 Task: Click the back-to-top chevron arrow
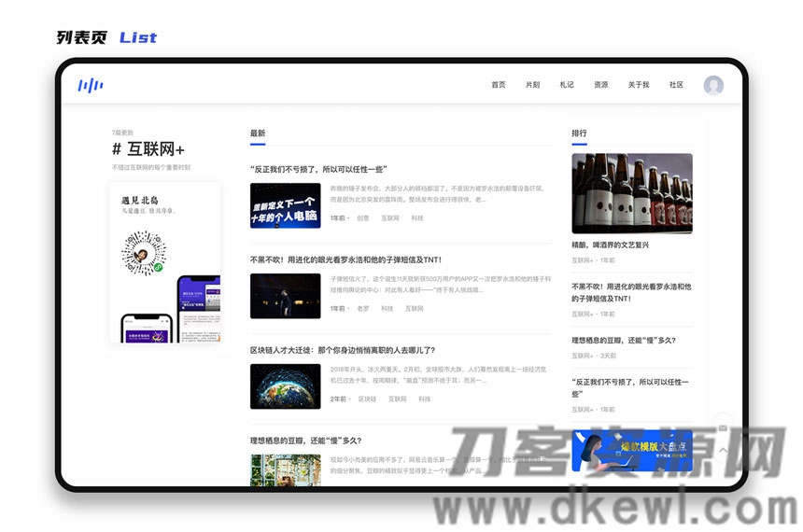click(722, 450)
